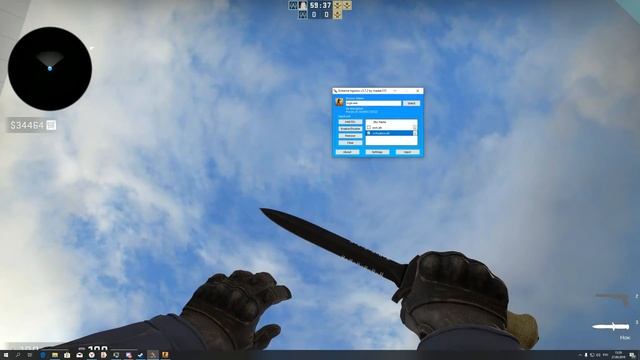Toggle checkbox of the highlighted DLL row
The image size is (640, 360).
(x=369, y=133)
